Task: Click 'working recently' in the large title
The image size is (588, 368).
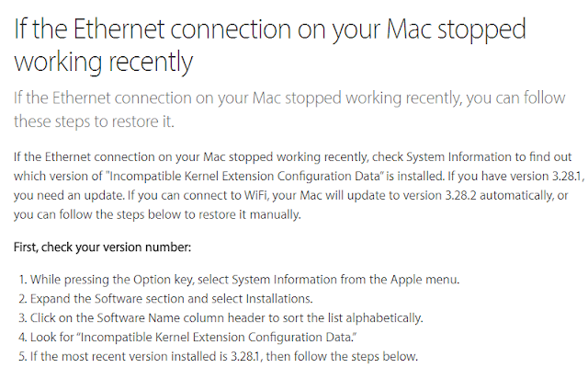Action: click(103, 62)
